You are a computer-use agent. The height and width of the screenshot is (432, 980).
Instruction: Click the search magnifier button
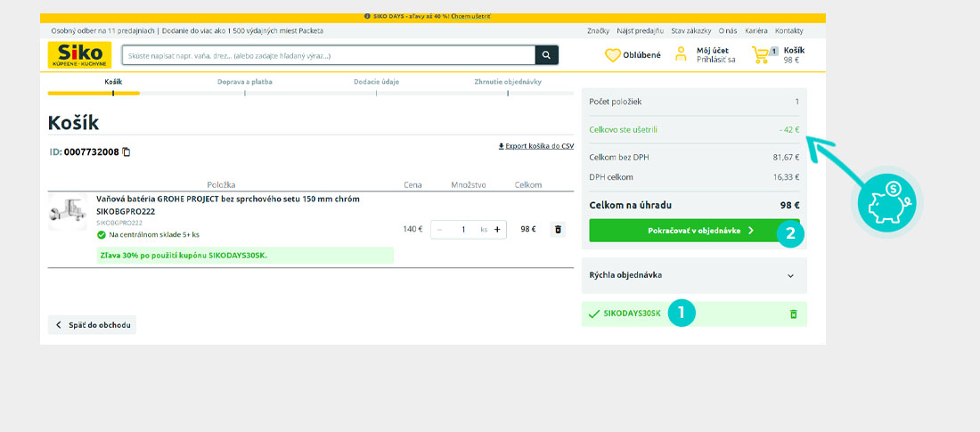pyautogui.click(x=546, y=55)
